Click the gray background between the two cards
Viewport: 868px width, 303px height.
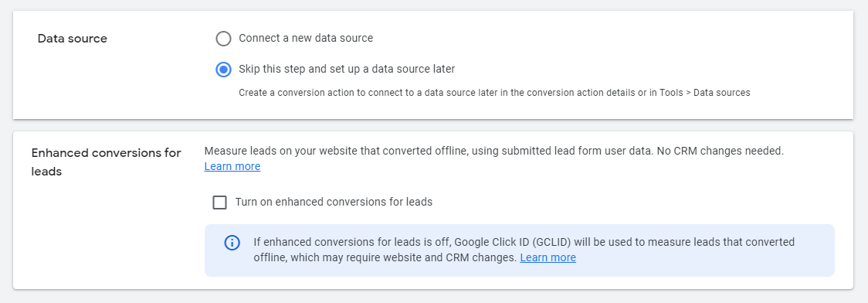tap(433, 126)
